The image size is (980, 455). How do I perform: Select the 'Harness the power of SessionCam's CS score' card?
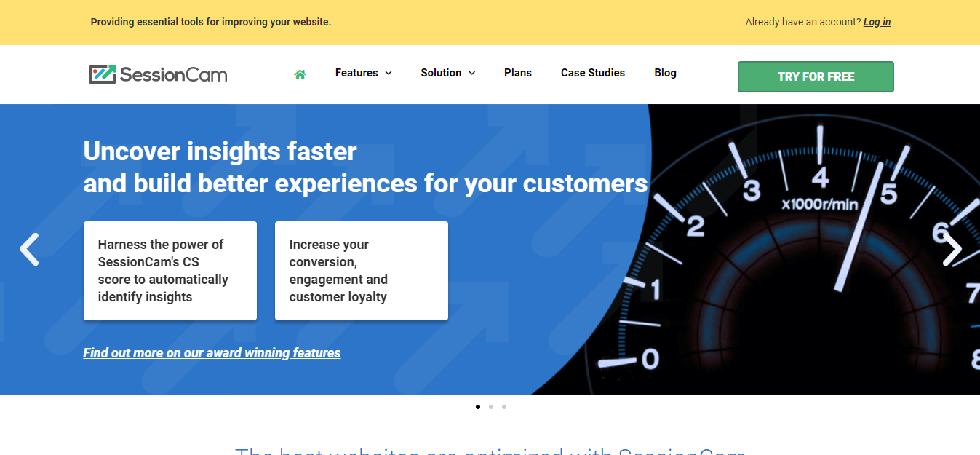(170, 271)
